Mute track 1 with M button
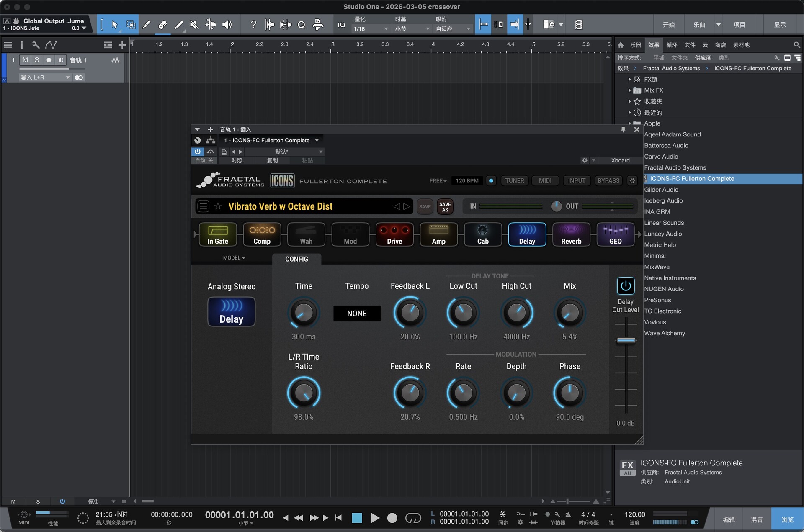 tap(25, 60)
